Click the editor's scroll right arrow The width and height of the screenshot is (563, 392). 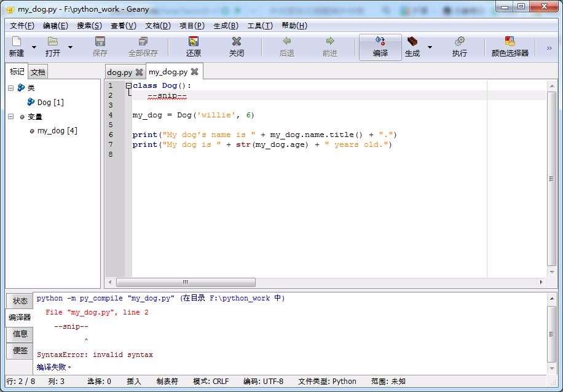click(541, 282)
